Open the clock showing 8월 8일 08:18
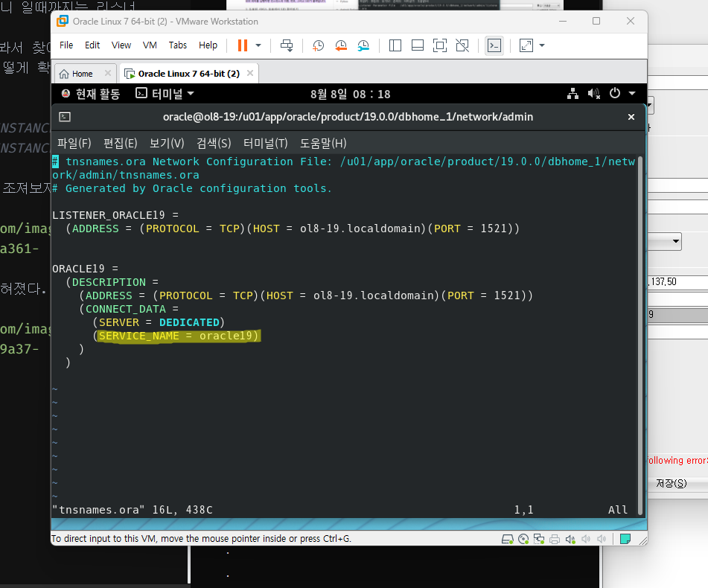 click(x=351, y=94)
